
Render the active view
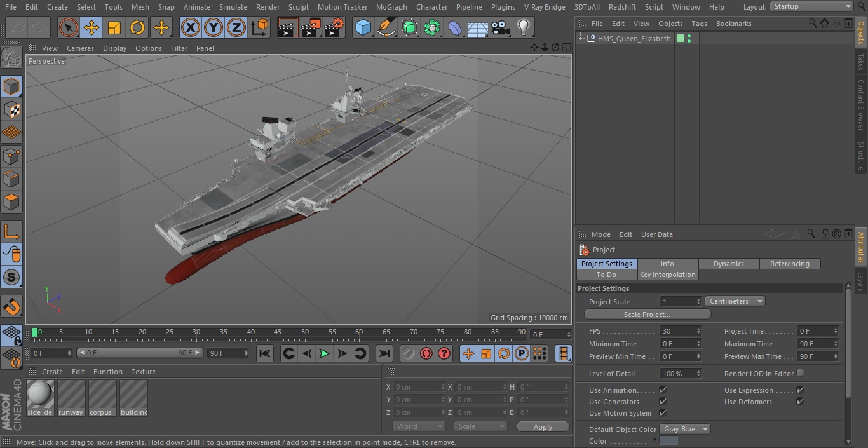288,28
